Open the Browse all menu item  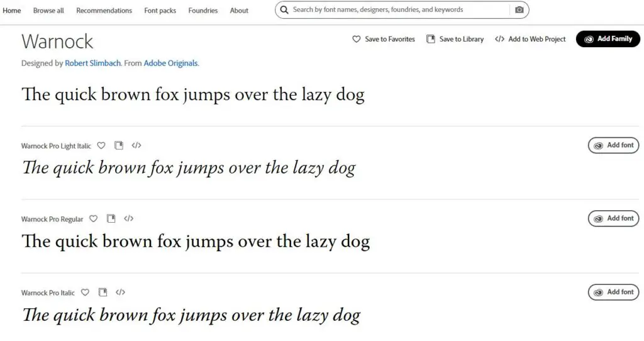click(x=48, y=11)
